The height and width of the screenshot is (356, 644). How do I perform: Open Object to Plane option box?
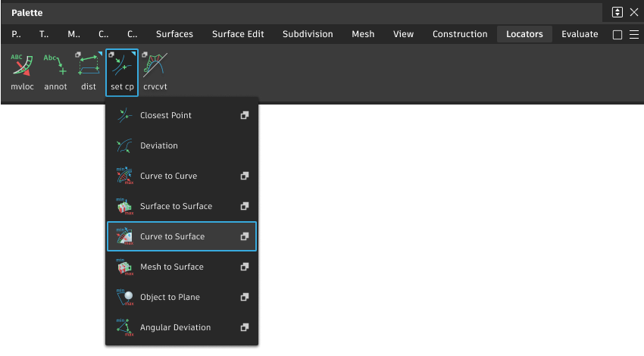(x=244, y=297)
